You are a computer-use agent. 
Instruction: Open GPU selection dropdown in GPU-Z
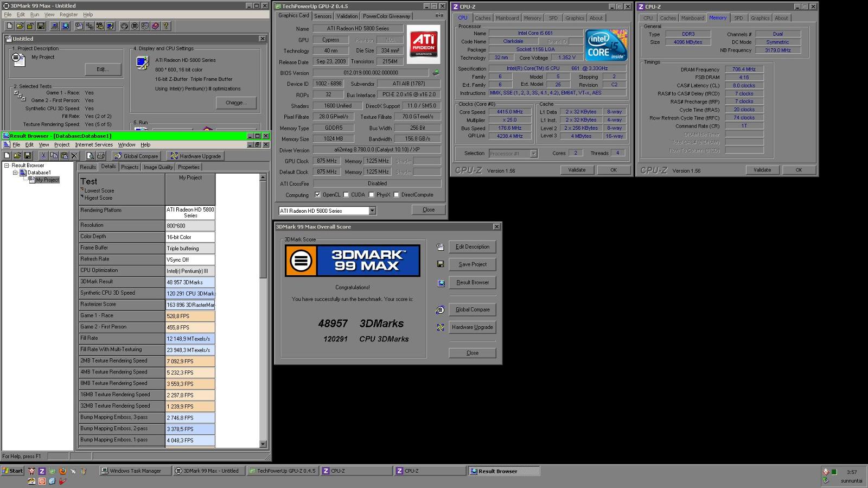click(372, 211)
